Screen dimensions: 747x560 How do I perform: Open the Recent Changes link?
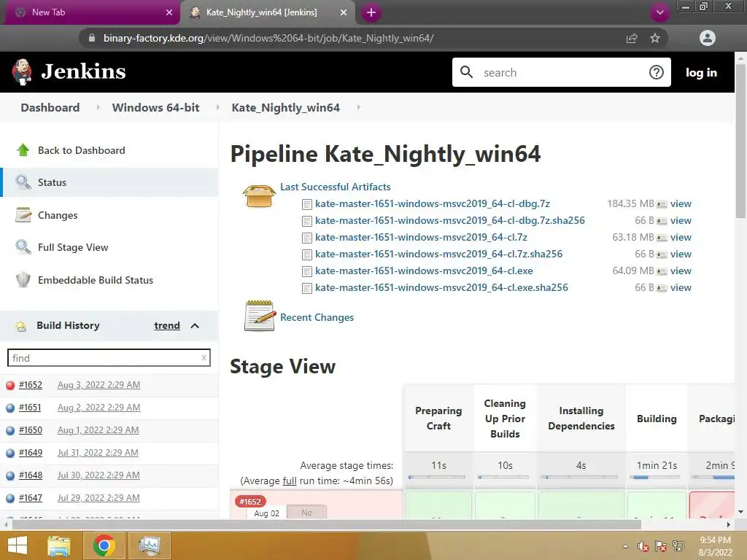click(317, 317)
